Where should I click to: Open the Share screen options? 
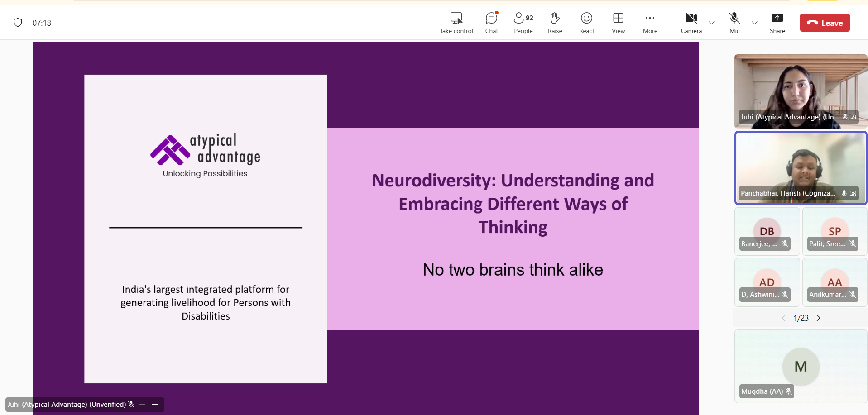777,22
